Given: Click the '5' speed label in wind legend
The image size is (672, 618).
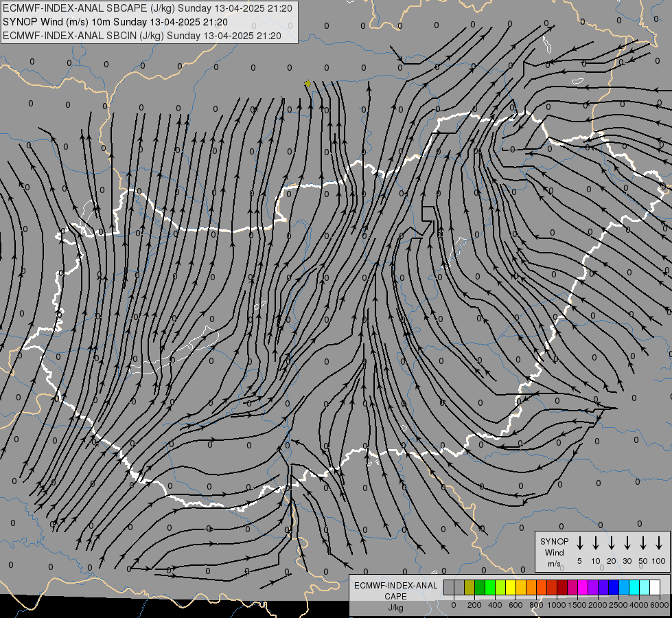Looking at the screenshot, I should tap(579, 561).
